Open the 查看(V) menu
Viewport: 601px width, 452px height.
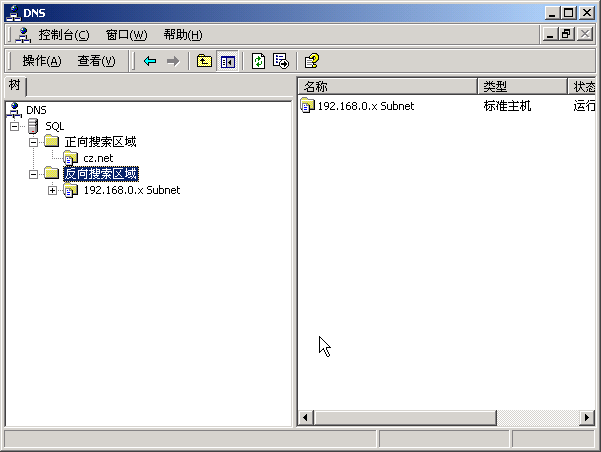96,61
